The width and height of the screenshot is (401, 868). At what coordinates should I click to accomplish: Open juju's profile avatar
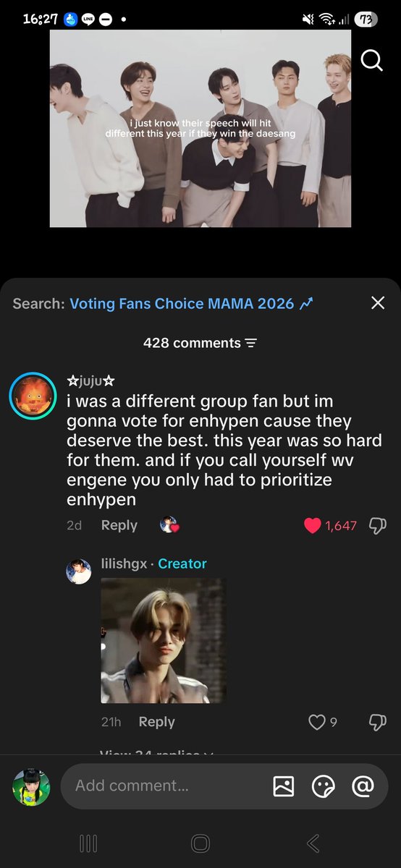click(33, 396)
